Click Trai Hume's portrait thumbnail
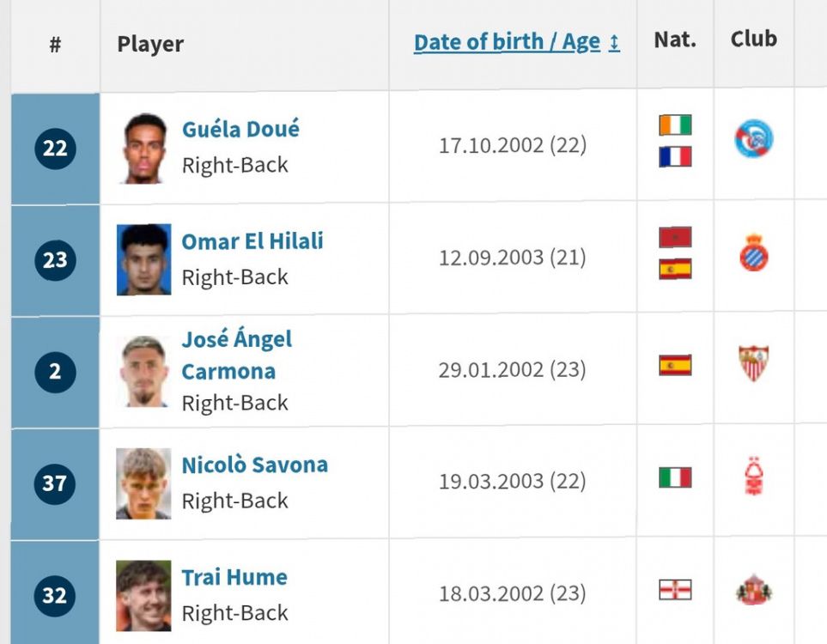 click(143, 596)
